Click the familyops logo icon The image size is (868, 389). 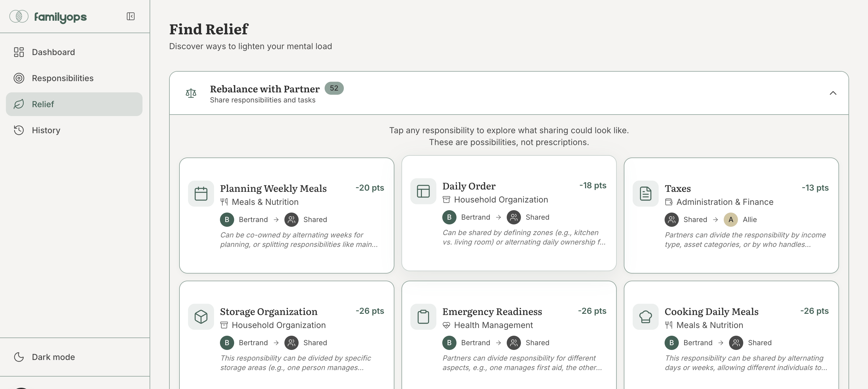click(19, 17)
